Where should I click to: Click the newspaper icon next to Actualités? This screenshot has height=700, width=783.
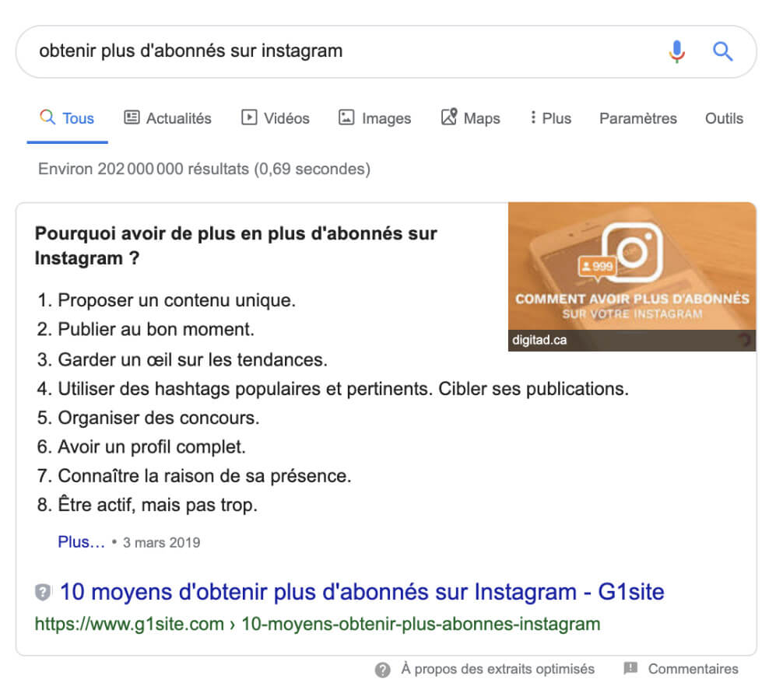coord(130,117)
